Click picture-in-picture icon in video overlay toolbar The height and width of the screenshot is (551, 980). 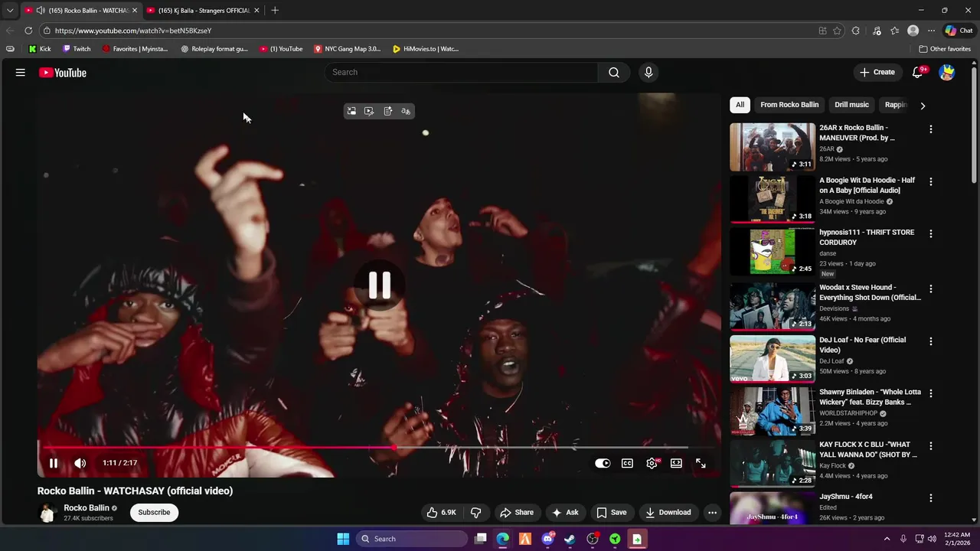351,111
